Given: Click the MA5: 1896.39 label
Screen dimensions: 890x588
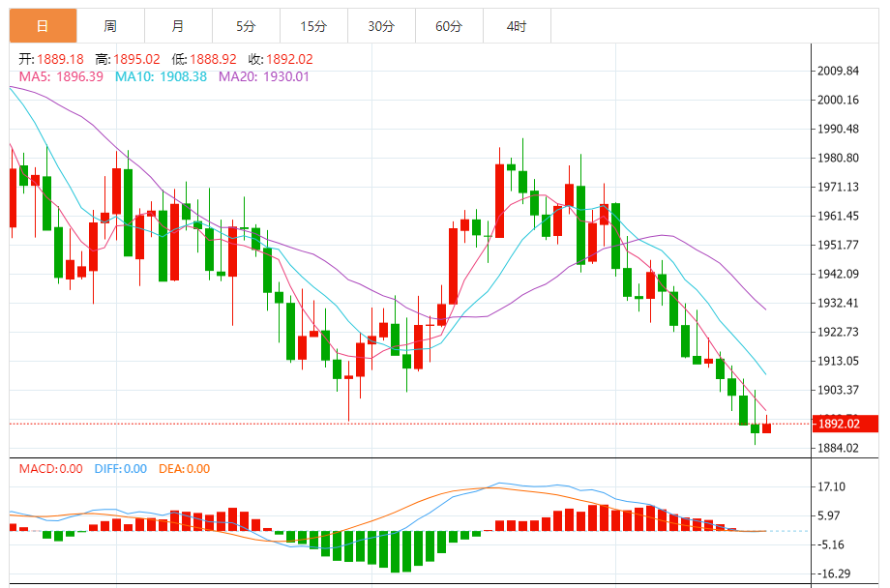Looking at the screenshot, I should coord(61,76).
